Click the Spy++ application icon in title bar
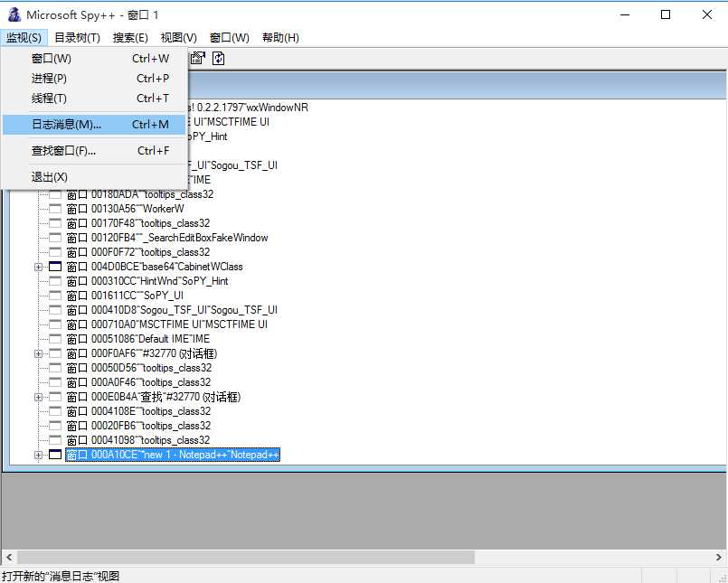The image size is (728, 583). 14,14
